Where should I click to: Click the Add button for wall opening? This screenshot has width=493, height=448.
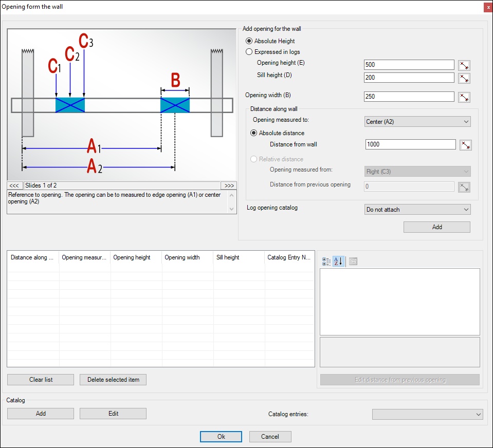click(437, 227)
